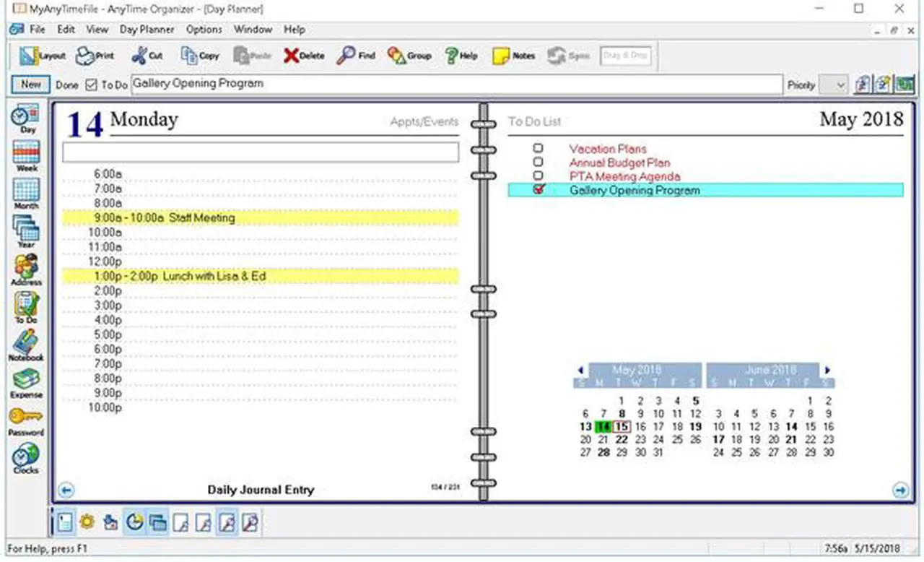
Task: Open the Expense sidebar icon
Action: tap(27, 383)
